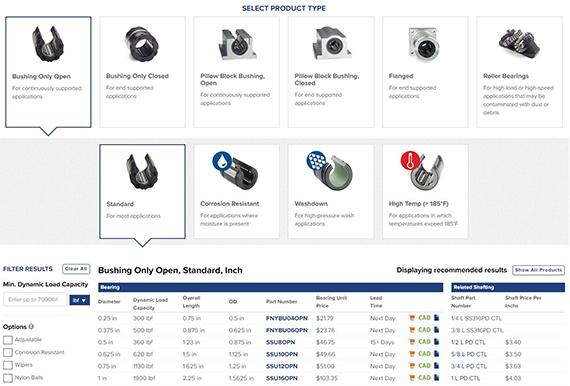Screen dimensions: 570x386
Task: Click Show All Products button
Action: tap(538, 270)
